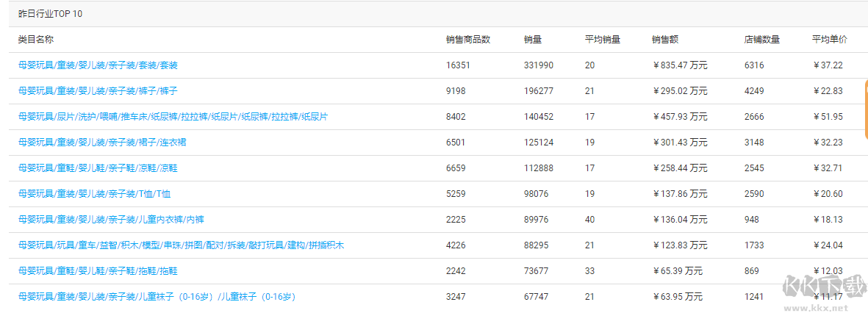Select average sales value 40
Screen dimensions: 868x313
pyautogui.click(x=590, y=220)
